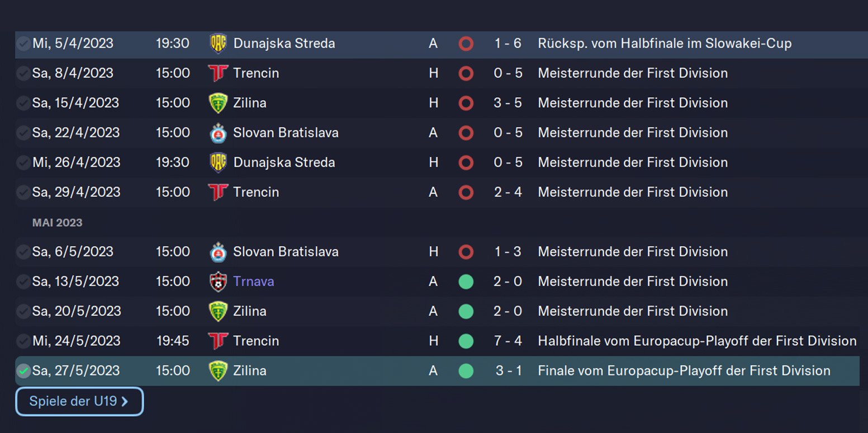Select Finale vom Europacup-Playoff competition text
The width and height of the screenshot is (868, 433).
coord(684,370)
